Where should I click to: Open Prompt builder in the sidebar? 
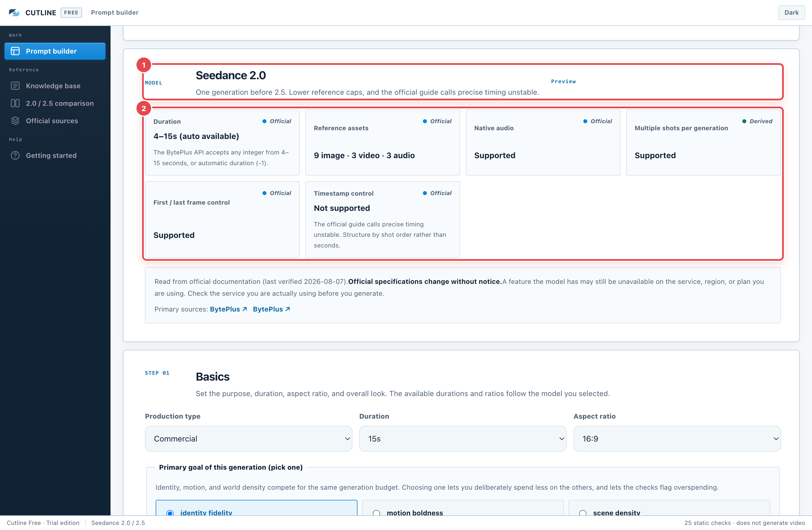click(x=55, y=51)
